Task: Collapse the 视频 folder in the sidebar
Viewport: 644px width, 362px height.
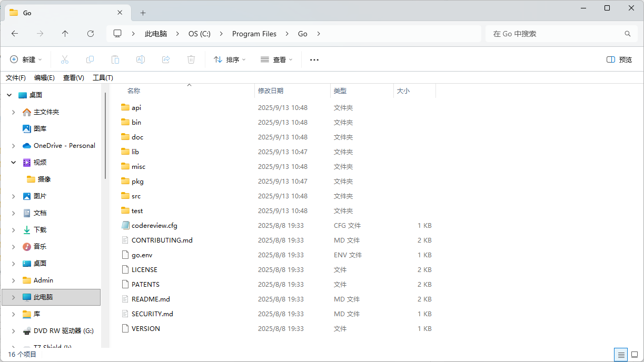Action: [13, 162]
